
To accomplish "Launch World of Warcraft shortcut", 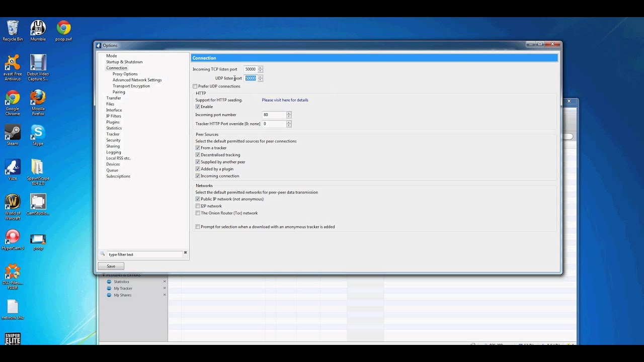I will (x=13, y=207).
